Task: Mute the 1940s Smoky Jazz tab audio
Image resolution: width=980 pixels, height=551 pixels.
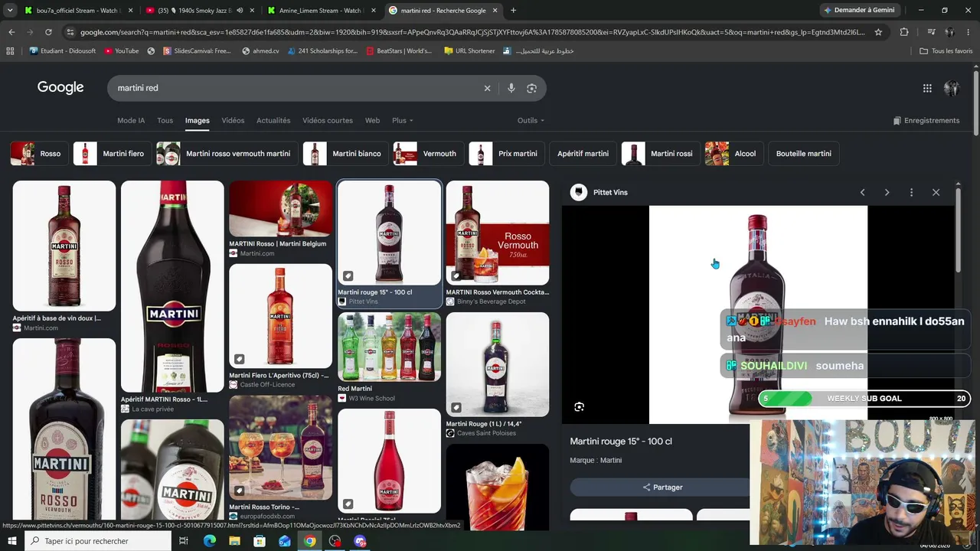Action: 240,11
